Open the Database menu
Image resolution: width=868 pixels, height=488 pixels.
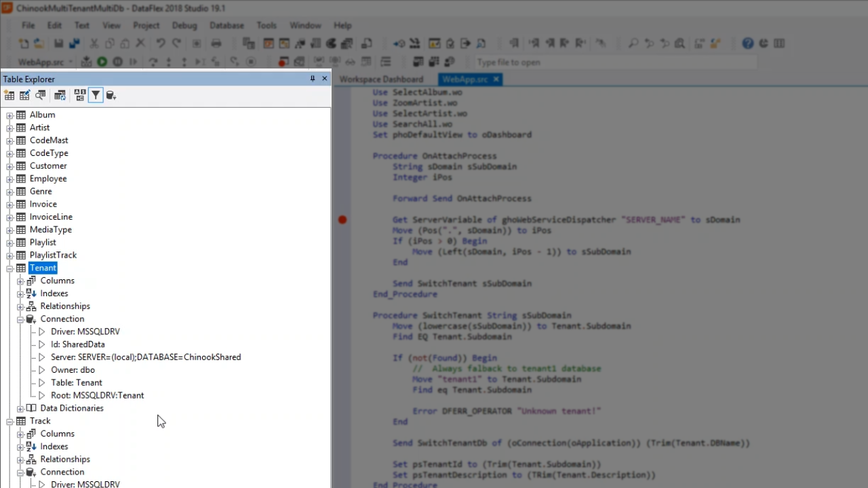(x=226, y=25)
